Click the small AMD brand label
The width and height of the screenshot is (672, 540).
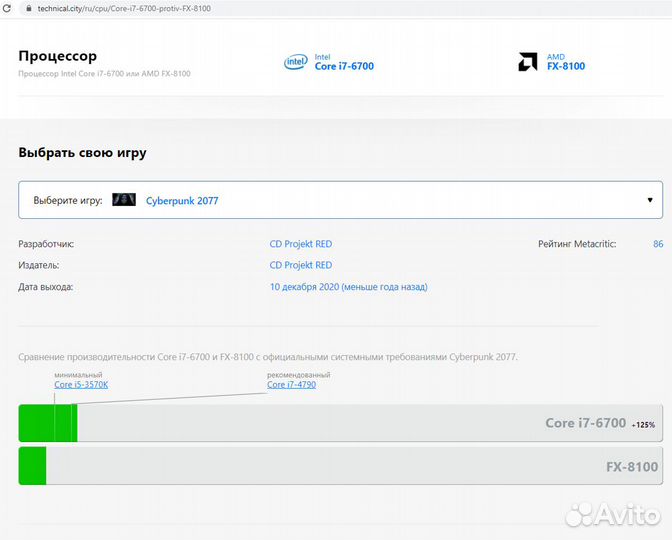click(x=555, y=57)
